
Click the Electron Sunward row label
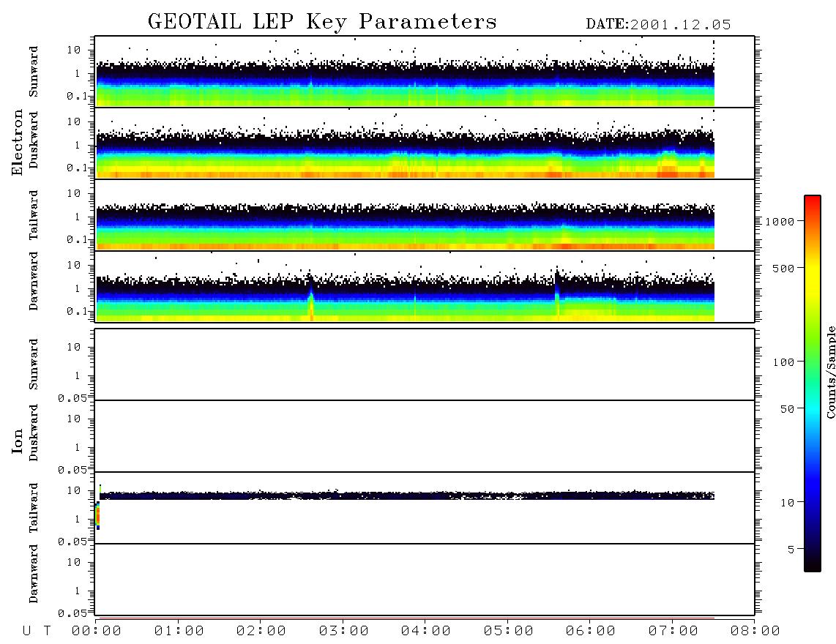coord(34,72)
